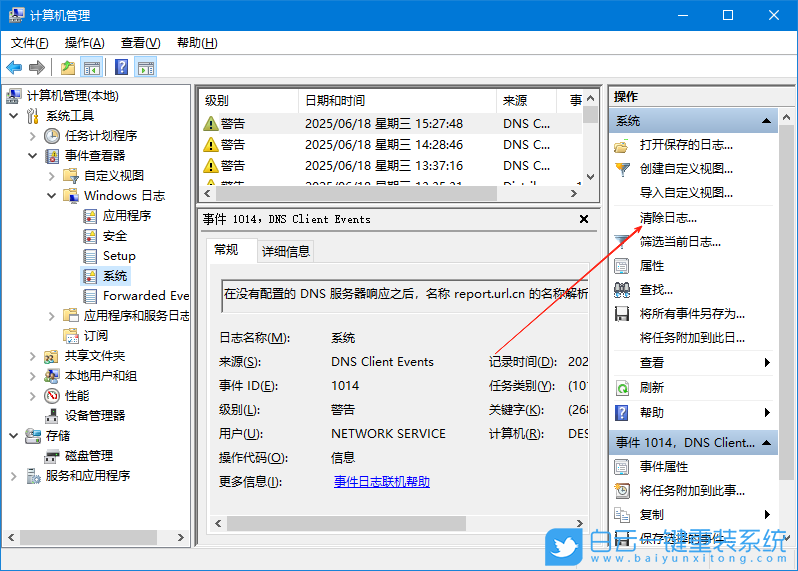The width and height of the screenshot is (798, 571).
Task: Expand the 应用程序和服务日志 node
Action: point(51,316)
